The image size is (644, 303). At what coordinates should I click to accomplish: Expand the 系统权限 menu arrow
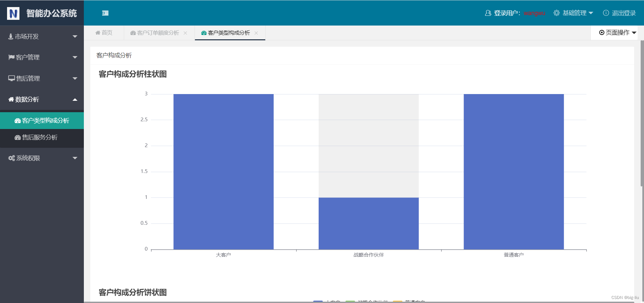[75, 158]
